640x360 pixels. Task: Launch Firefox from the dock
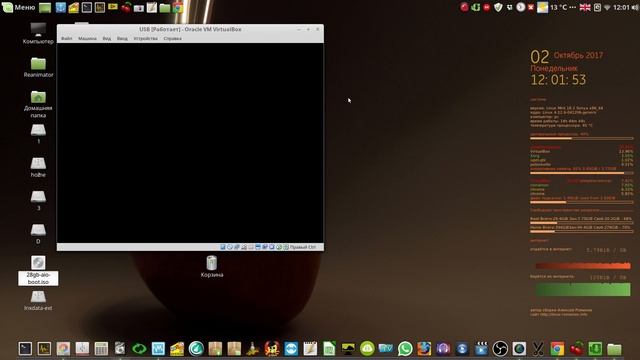[424, 349]
